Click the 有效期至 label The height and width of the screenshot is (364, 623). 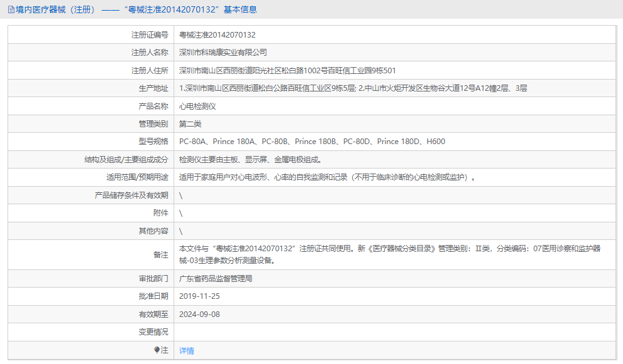154,315
